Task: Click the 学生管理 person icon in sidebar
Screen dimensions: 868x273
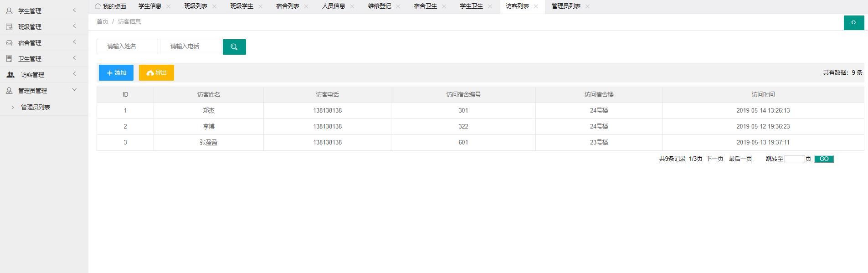Action: [9, 10]
